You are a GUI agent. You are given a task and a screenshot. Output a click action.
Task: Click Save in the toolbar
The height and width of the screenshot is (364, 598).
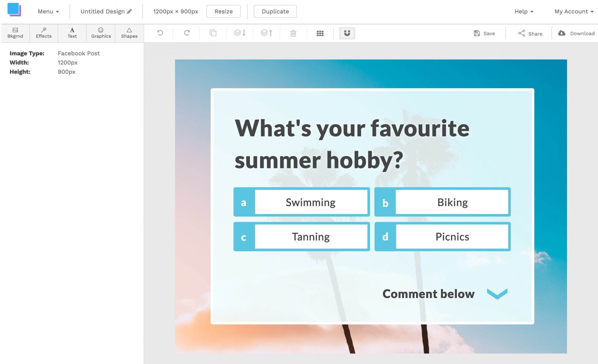click(484, 33)
